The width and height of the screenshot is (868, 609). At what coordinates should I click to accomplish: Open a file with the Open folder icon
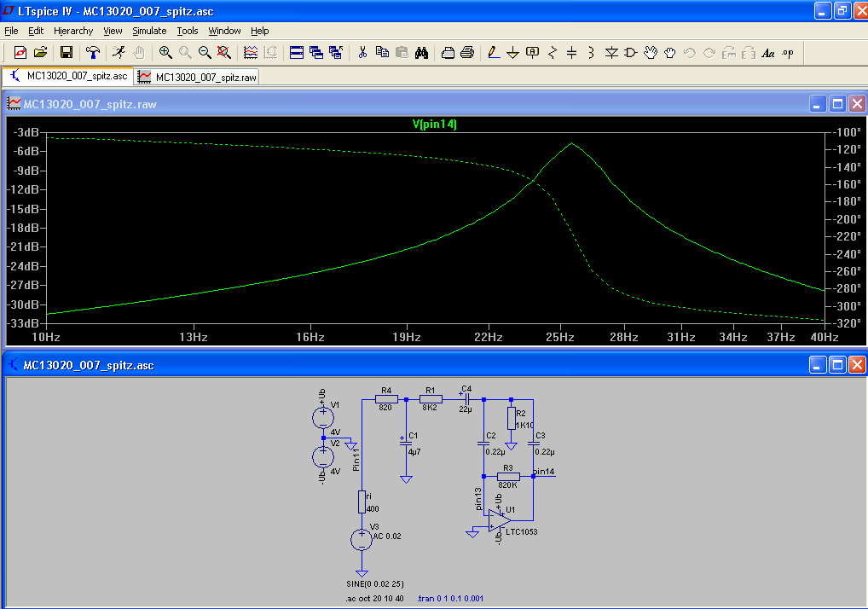coord(40,53)
